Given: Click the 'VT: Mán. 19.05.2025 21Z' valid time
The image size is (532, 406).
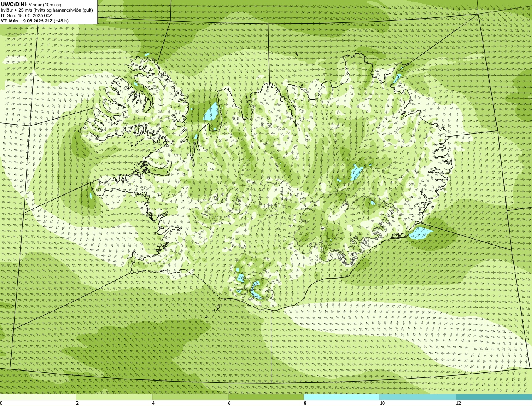Looking at the screenshot, I should (x=27, y=20).
